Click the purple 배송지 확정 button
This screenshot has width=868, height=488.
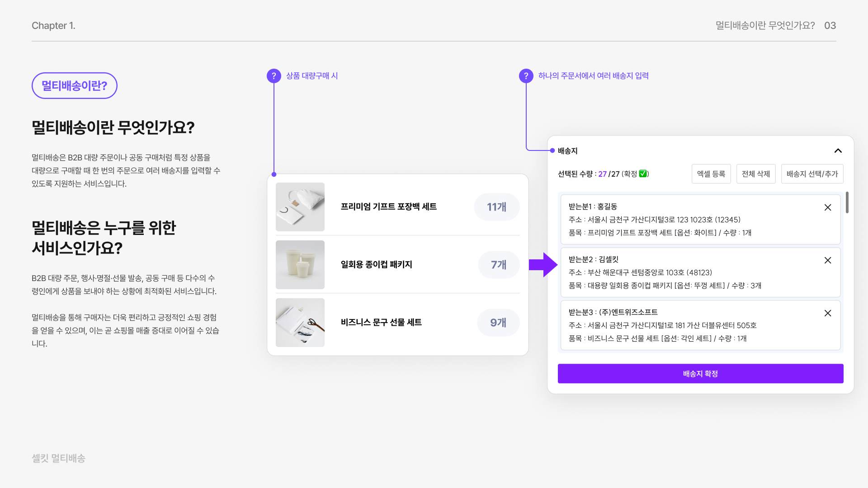700,374
